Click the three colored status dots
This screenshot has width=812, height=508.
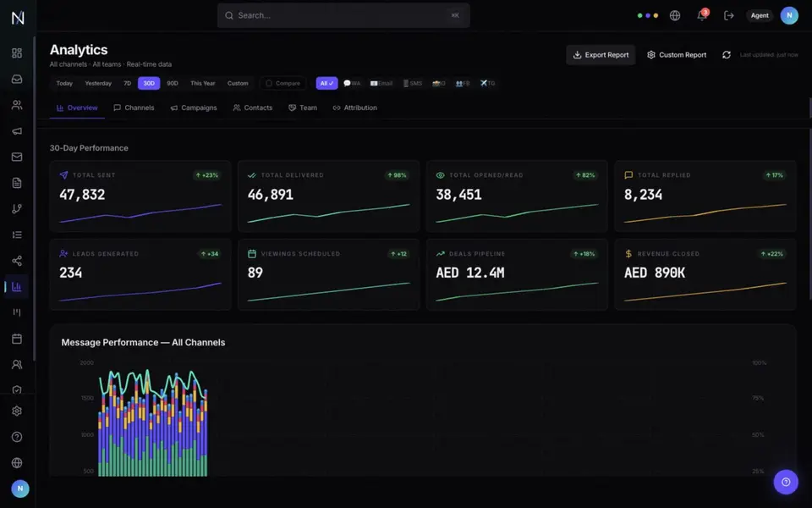tap(647, 15)
